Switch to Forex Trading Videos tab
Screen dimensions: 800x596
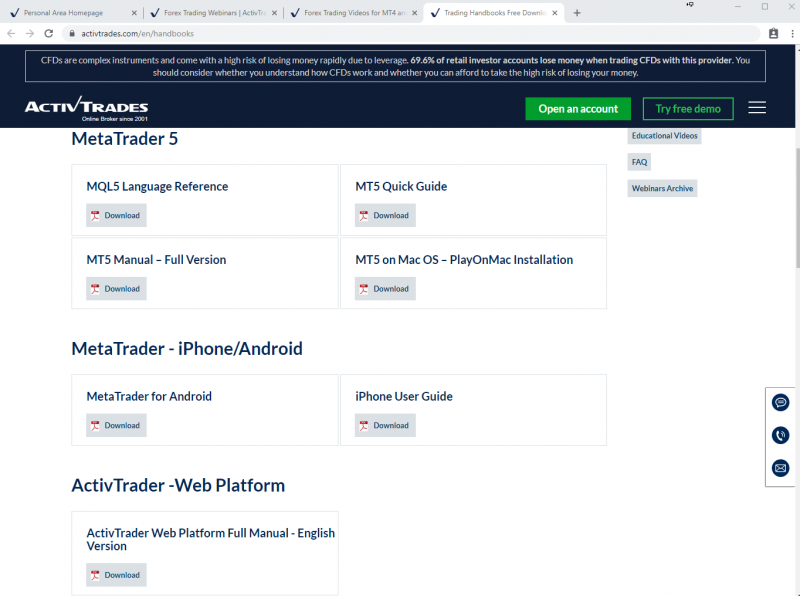pos(353,13)
